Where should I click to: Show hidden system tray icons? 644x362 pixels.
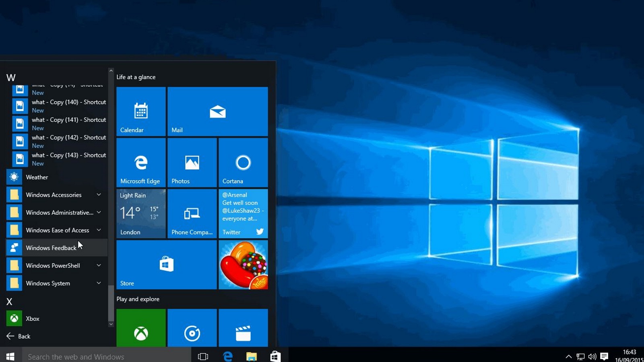tap(568, 356)
